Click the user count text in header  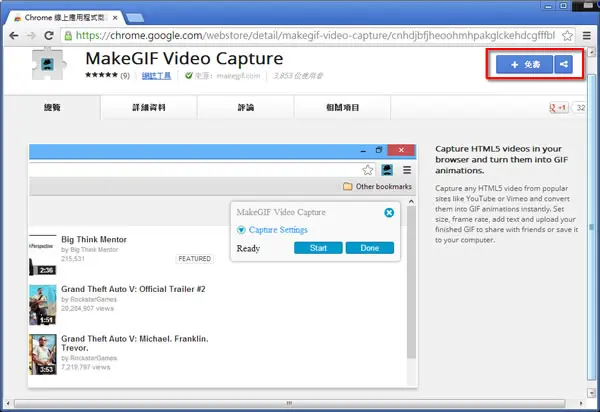coord(298,76)
